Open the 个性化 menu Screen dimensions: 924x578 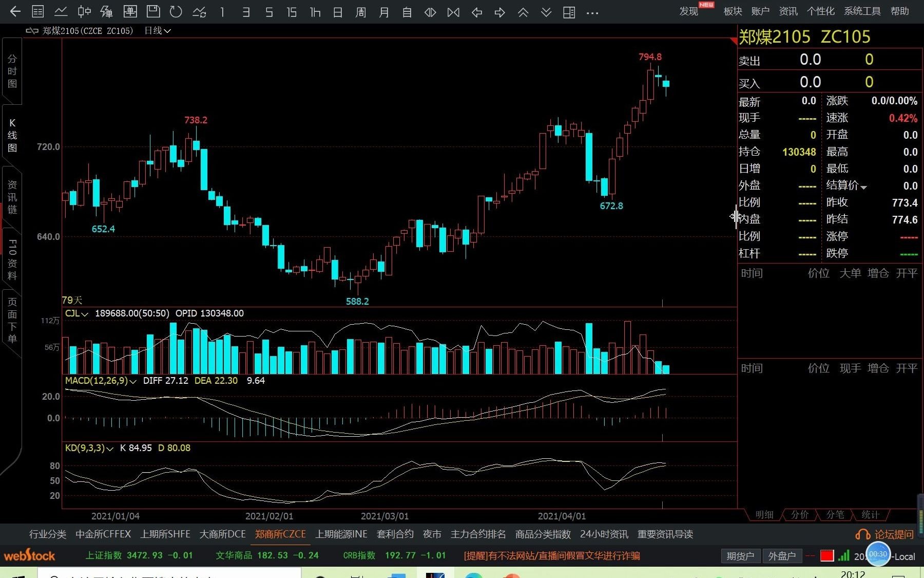820,11
